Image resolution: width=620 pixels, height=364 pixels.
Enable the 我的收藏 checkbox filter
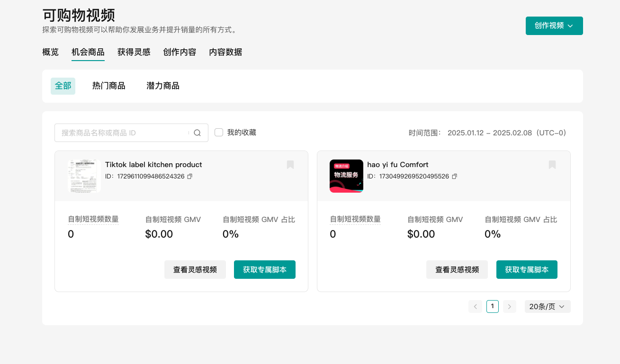tap(218, 132)
